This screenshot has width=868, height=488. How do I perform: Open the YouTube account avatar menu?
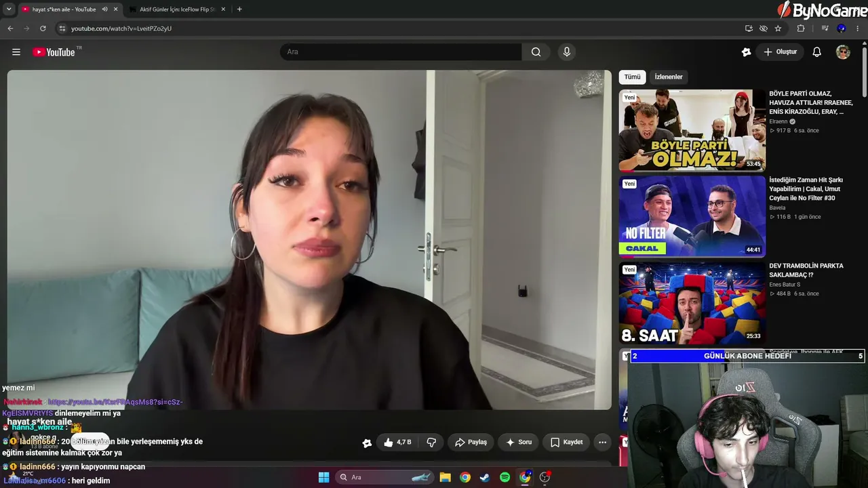coord(843,52)
